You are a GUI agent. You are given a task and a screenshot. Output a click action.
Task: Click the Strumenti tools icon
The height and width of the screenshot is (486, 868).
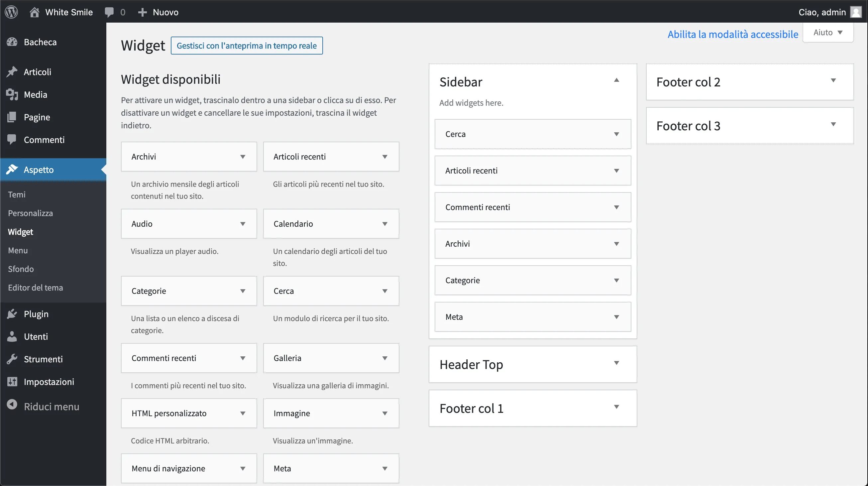tap(12, 359)
